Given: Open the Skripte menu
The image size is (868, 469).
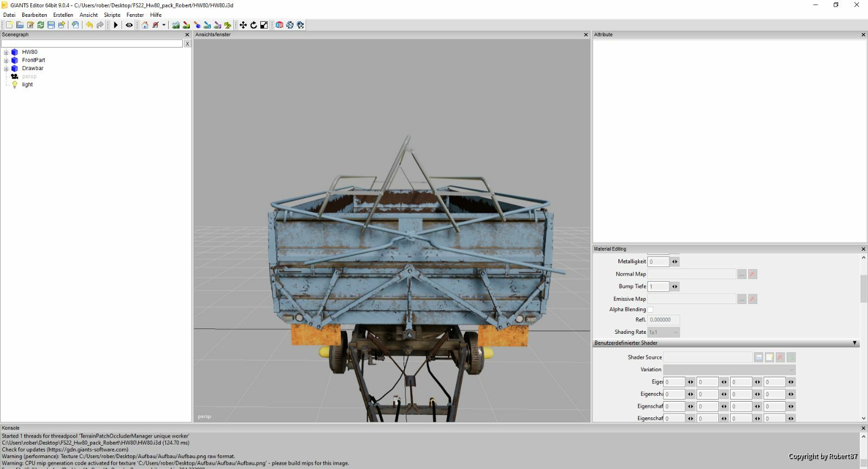Looking at the screenshot, I should pos(112,15).
